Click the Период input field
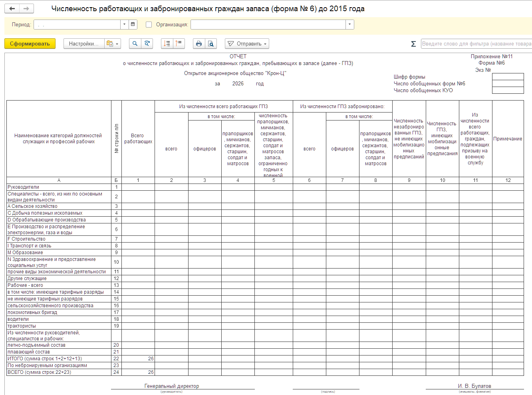 [x=77, y=24]
